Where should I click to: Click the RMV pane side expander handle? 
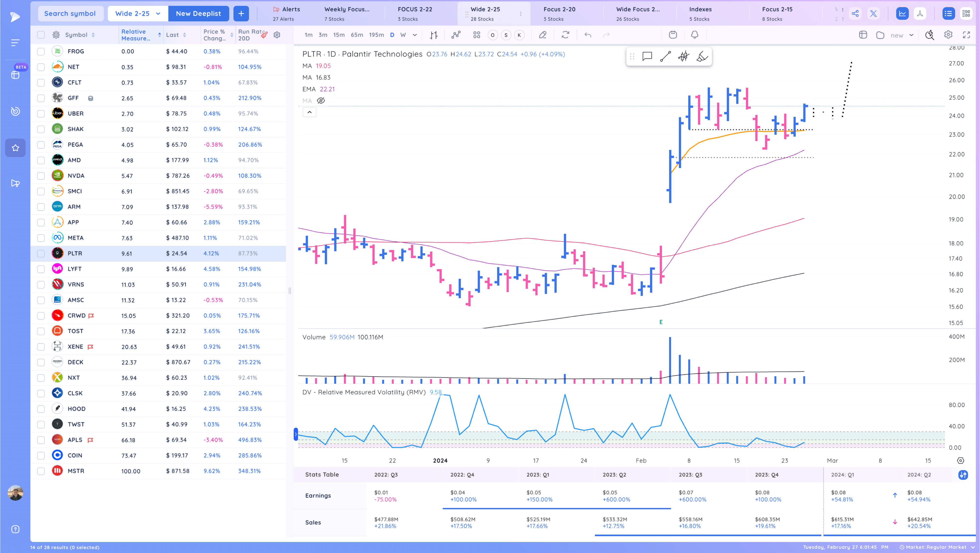(296, 434)
